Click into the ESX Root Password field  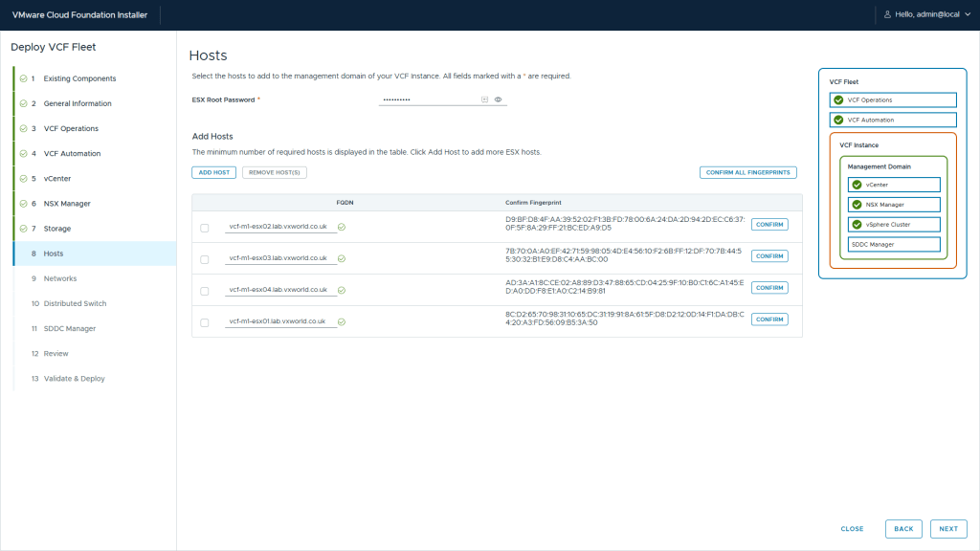(429, 99)
